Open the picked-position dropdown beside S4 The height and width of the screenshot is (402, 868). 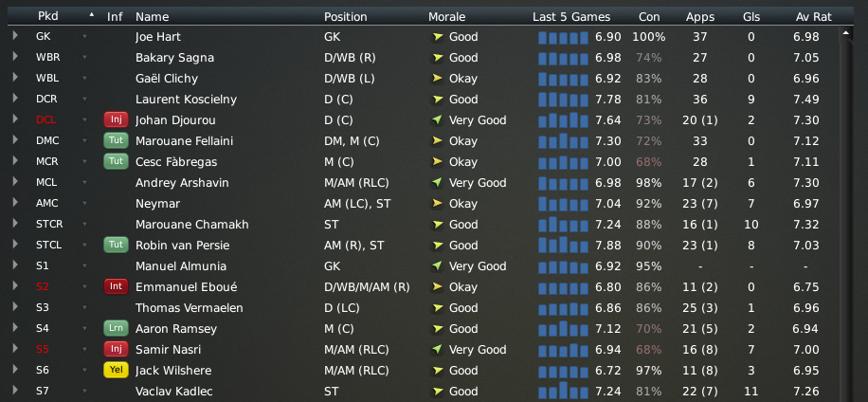click(x=84, y=328)
